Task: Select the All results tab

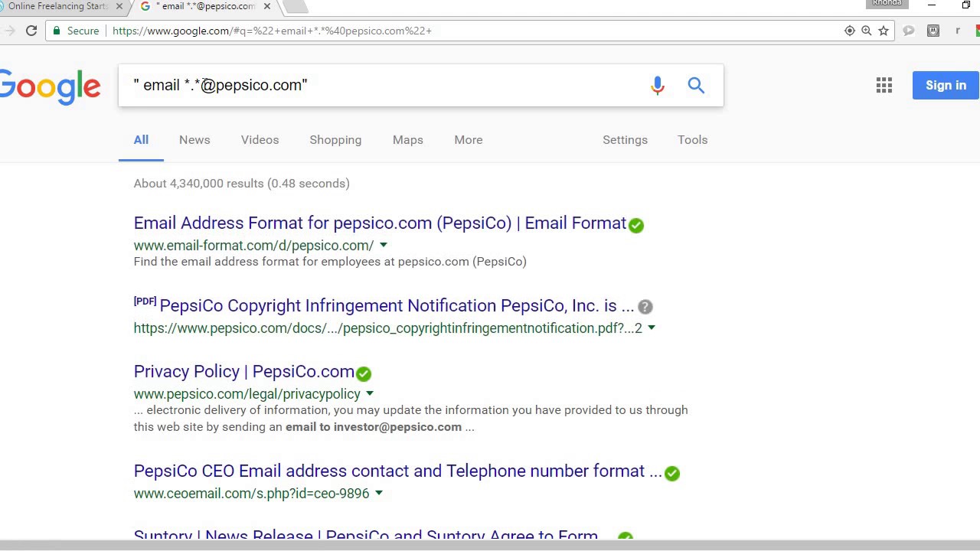Action: tap(141, 140)
